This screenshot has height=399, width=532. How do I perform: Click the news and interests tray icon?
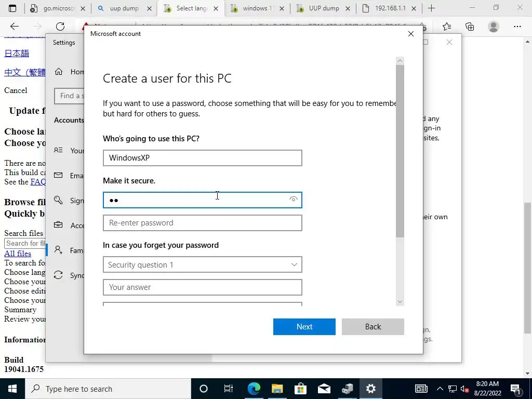tap(421, 389)
